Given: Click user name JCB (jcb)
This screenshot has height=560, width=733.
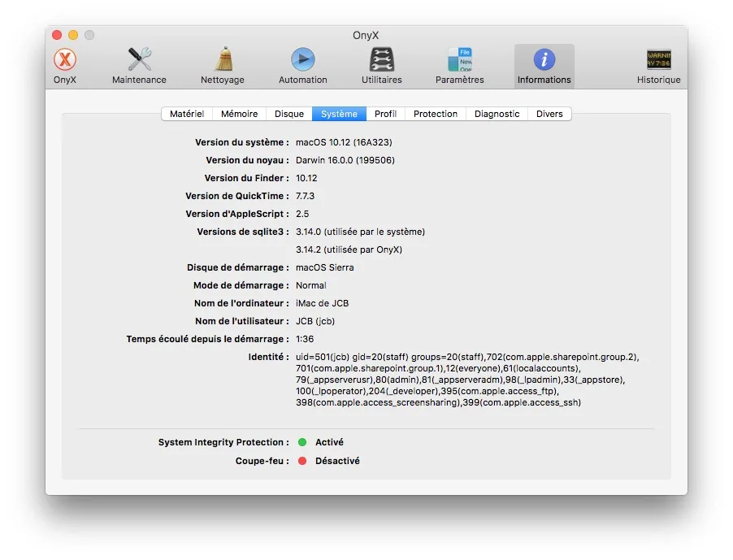Looking at the screenshot, I should click(315, 321).
